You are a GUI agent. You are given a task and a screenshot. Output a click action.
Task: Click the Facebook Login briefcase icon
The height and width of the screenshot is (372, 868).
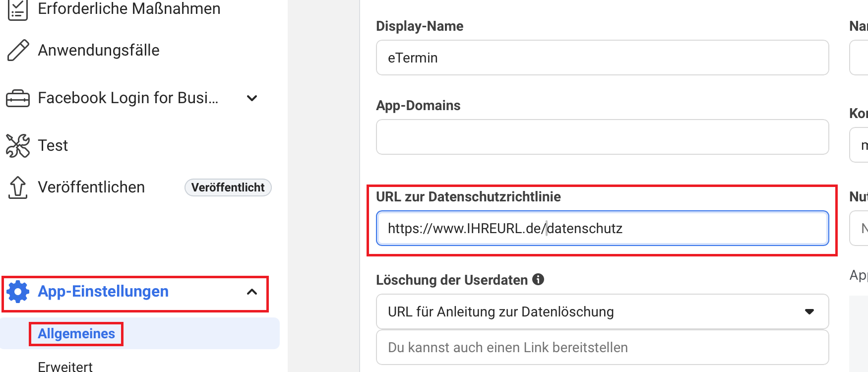pos(18,98)
